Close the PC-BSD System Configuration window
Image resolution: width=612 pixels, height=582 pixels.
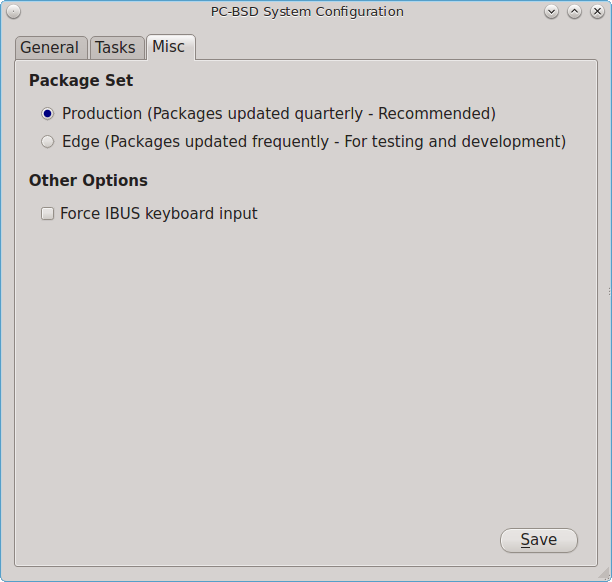pyautogui.click(x=596, y=12)
